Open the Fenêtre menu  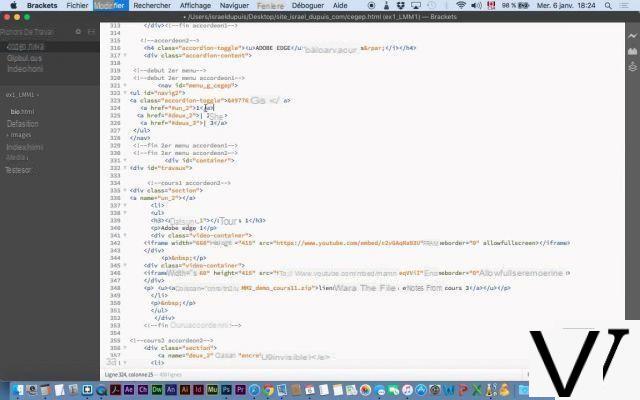click(x=270, y=6)
